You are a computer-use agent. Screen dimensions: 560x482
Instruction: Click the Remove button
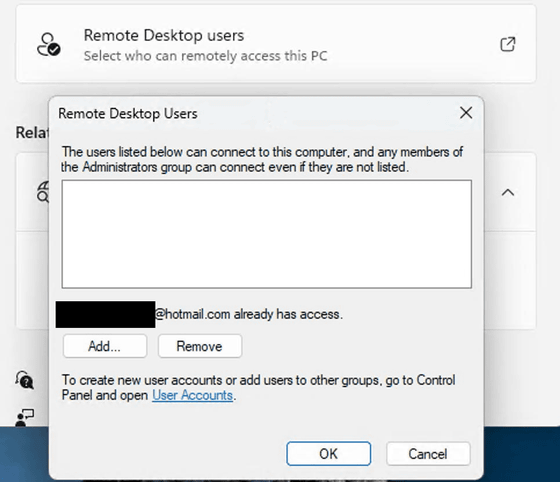click(x=200, y=346)
